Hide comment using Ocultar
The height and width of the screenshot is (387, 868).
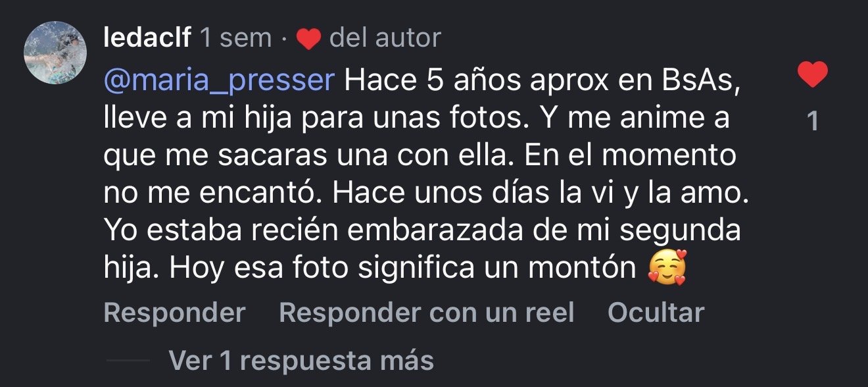656,313
